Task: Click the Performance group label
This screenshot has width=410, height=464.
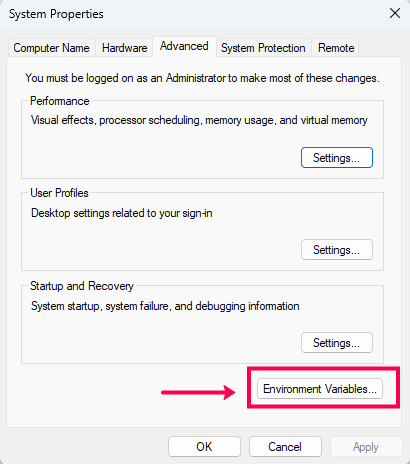Action: [60, 101]
